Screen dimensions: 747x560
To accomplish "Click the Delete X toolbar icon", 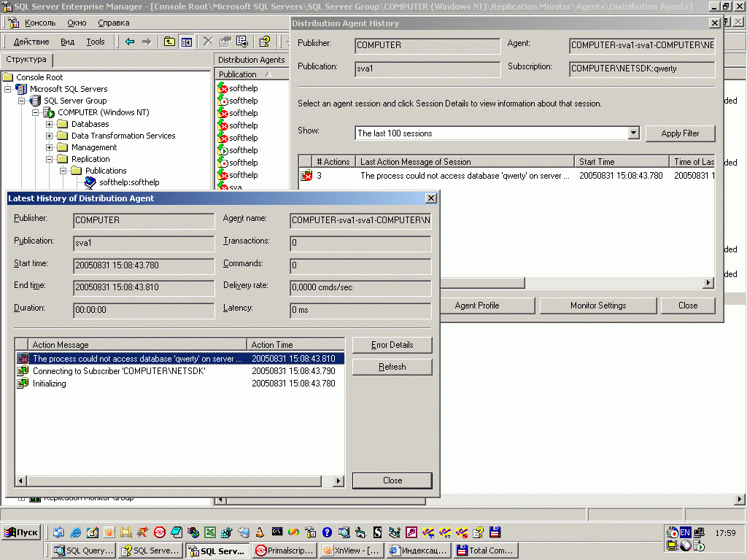I will point(208,42).
